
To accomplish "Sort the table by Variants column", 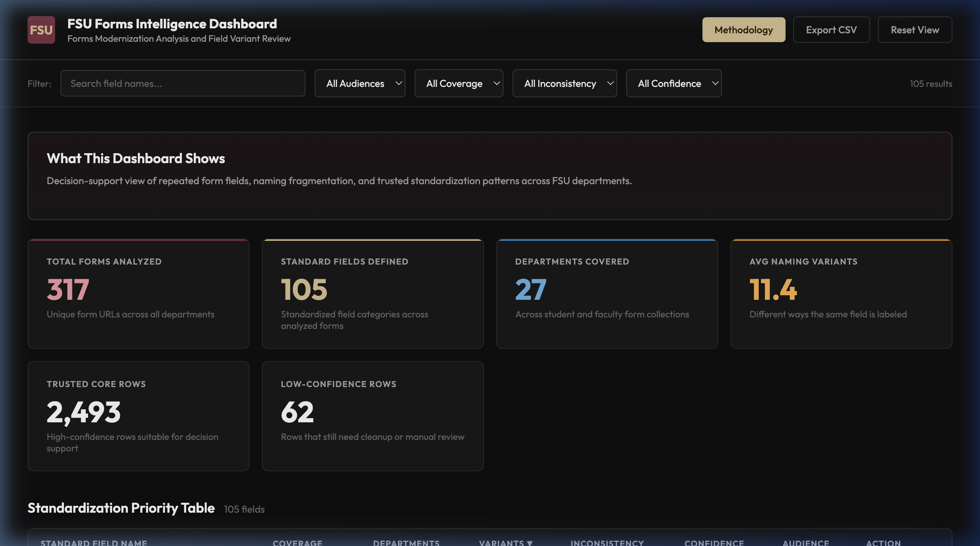I will (505, 543).
